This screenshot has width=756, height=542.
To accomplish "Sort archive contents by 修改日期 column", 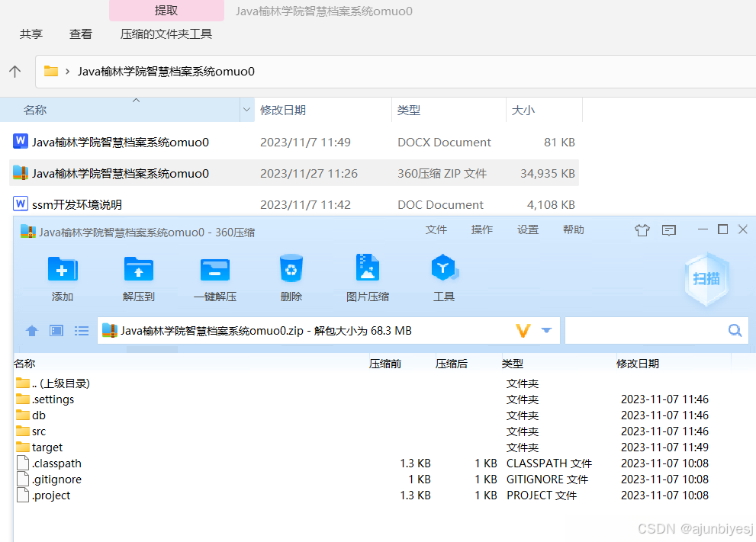I will tap(638, 364).
